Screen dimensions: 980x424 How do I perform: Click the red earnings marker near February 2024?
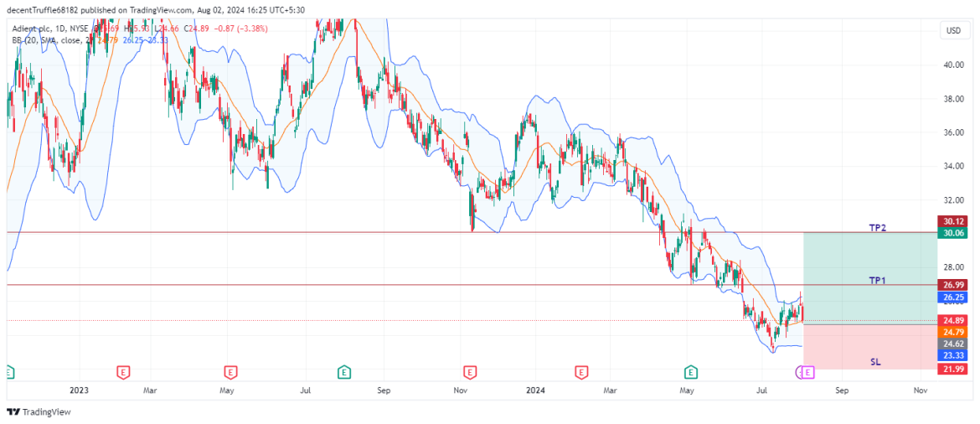coord(581,371)
